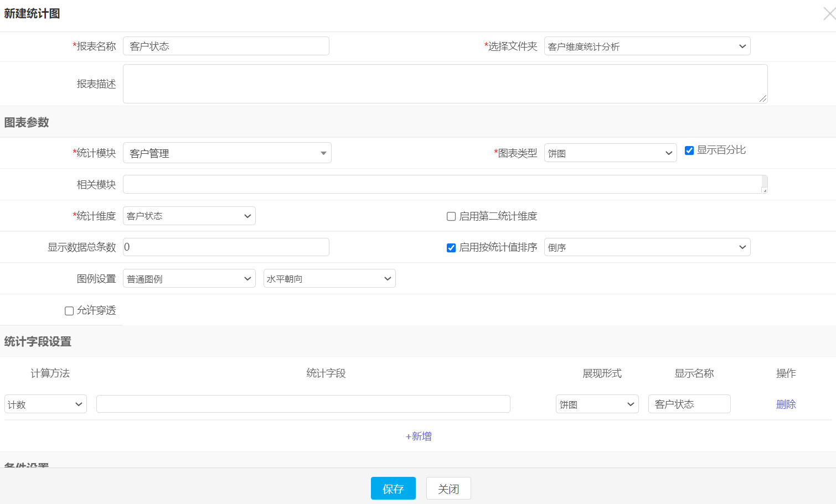Open the 图表类型 dropdown showing 饼图
This screenshot has width=836, height=504.
click(610, 153)
